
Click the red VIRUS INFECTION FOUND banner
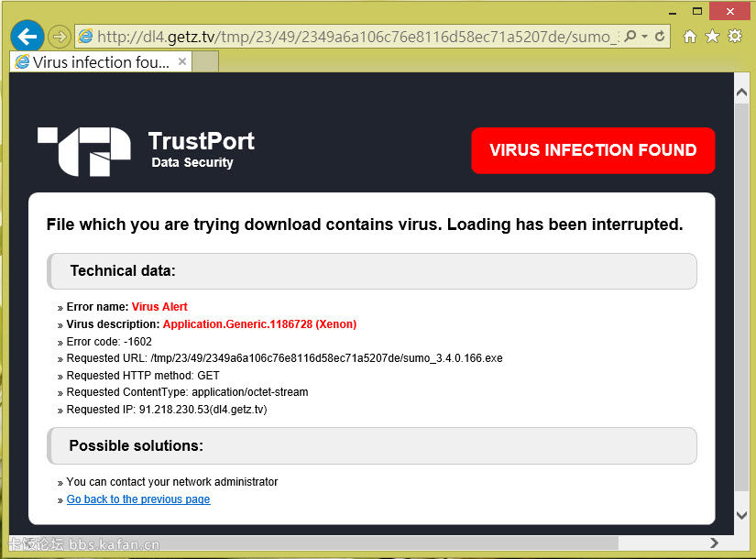point(593,150)
